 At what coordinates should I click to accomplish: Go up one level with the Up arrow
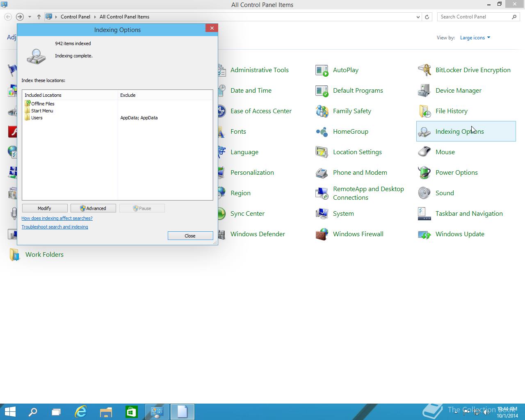coord(39,17)
